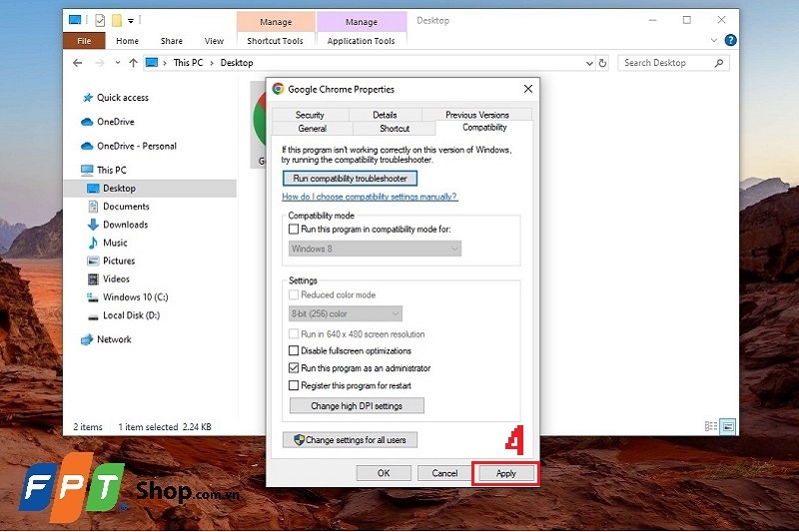Open the Security tab

[x=310, y=115]
